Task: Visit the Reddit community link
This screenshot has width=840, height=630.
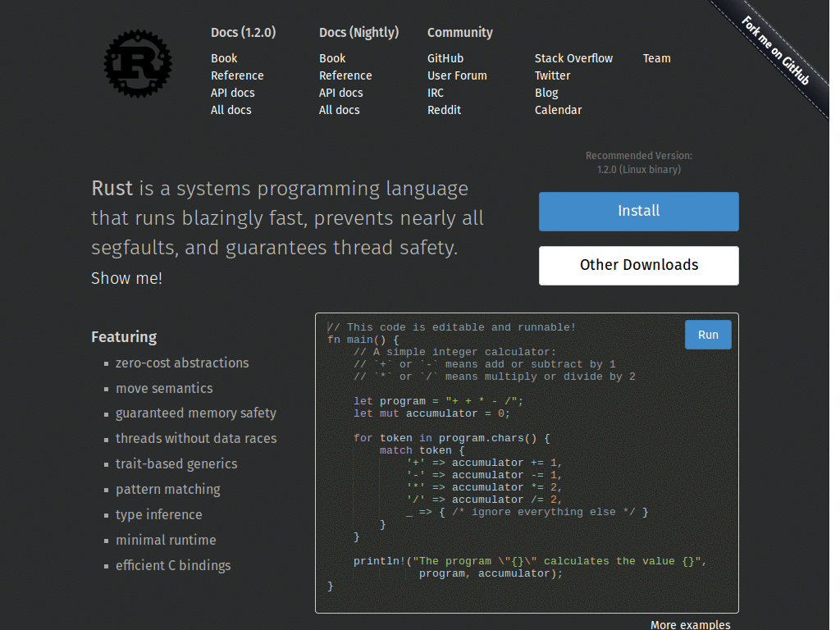Action: pos(444,110)
